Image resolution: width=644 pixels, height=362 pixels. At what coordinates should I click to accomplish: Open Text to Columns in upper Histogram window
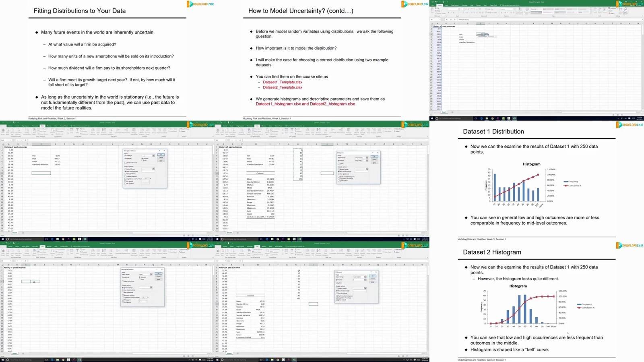[307, 130]
